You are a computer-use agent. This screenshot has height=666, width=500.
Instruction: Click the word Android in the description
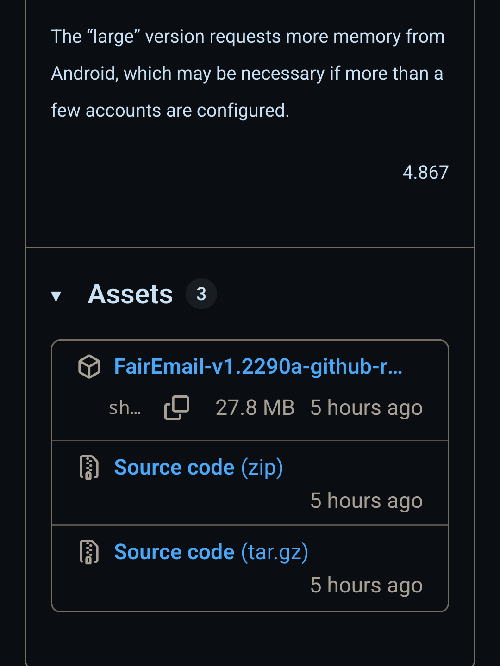84,74
